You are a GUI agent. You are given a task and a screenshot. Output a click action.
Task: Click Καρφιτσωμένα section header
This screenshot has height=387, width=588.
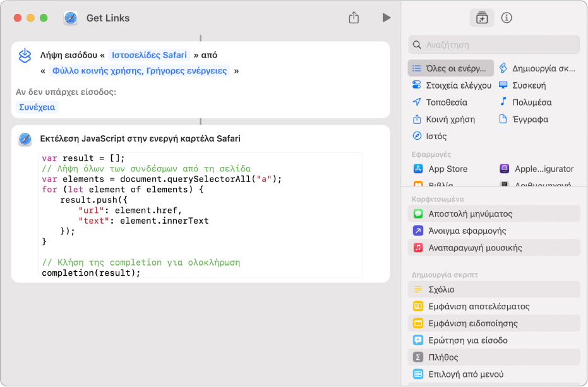click(x=438, y=199)
